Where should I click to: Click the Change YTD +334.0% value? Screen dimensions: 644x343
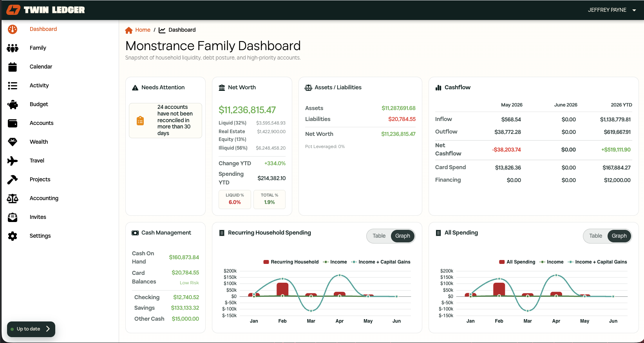(x=275, y=163)
